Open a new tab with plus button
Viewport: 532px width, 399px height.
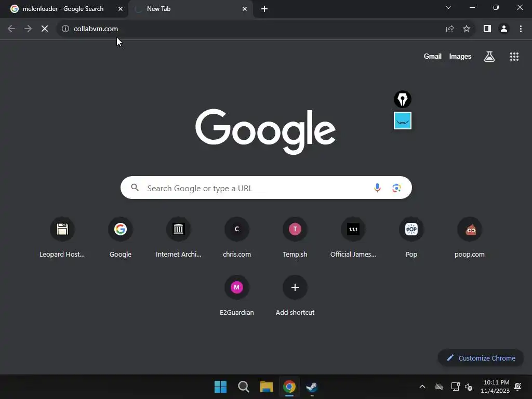(x=264, y=9)
